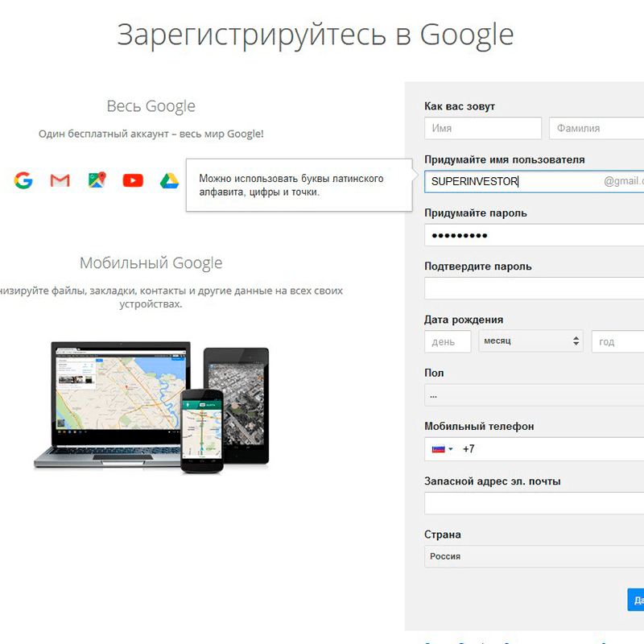The width and height of the screenshot is (644, 644).
Task: Click the Google Maps icon
Action: tap(97, 180)
